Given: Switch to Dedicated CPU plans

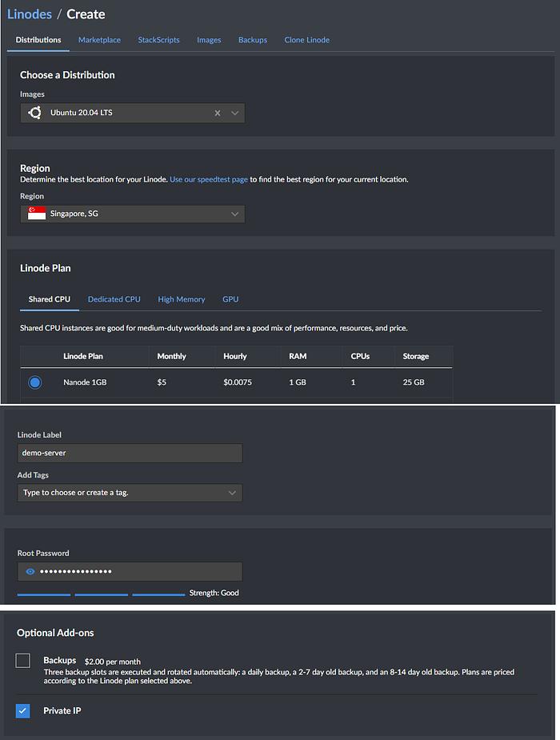Looking at the screenshot, I should (x=114, y=299).
